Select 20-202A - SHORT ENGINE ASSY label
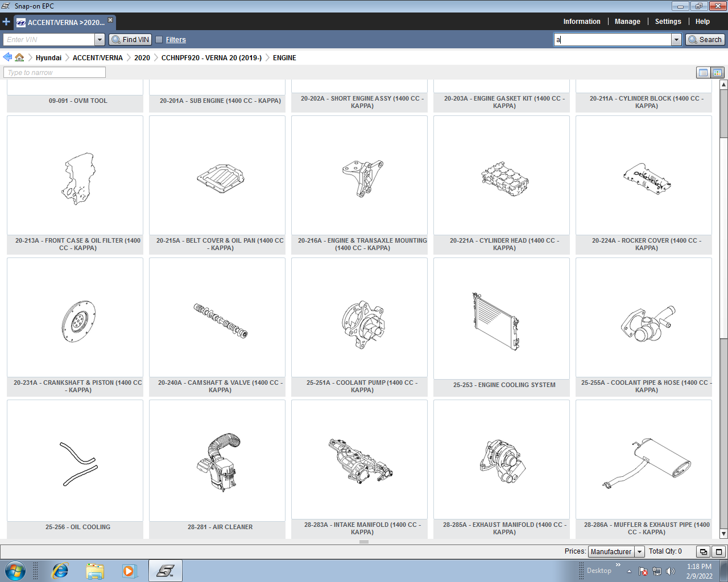 pyautogui.click(x=362, y=102)
